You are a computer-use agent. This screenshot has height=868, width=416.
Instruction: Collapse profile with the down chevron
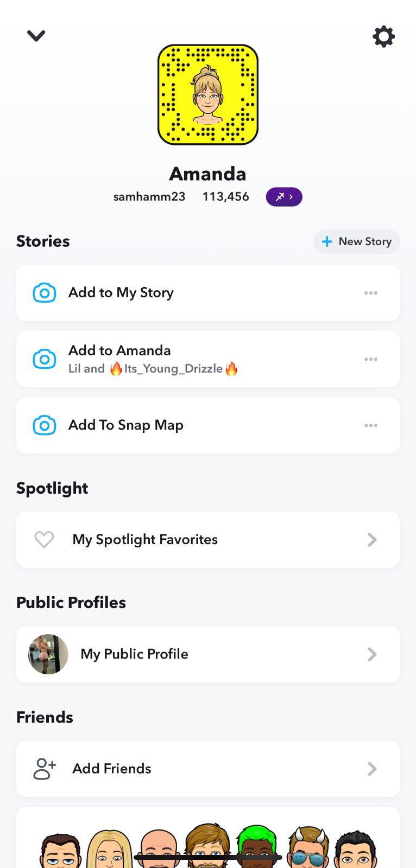pyautogui.click(x=36, y=36)
